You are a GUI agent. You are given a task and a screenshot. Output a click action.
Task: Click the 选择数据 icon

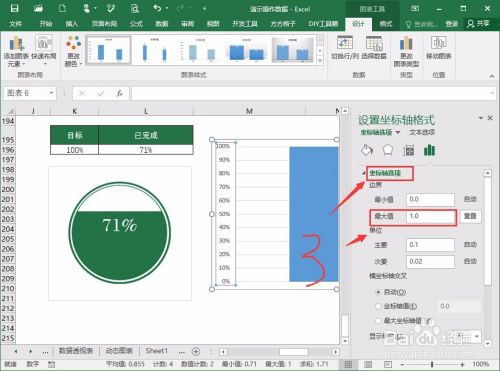tap(374, 48)
